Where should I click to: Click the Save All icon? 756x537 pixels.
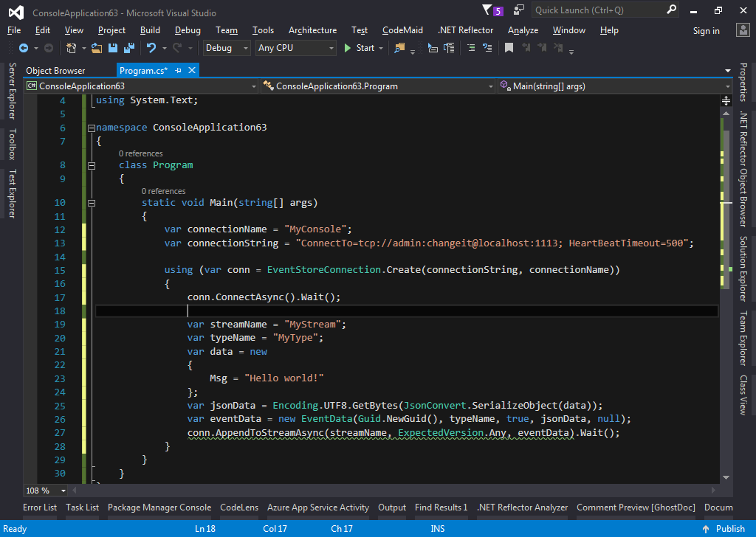point(129,48)
